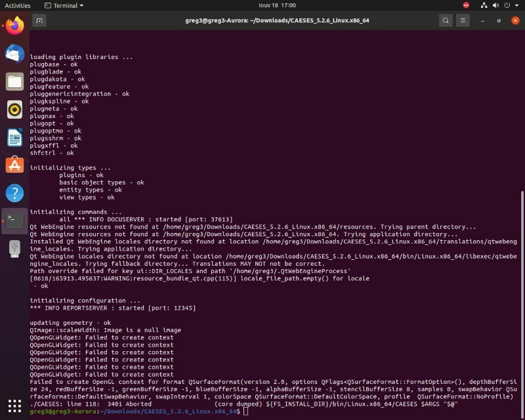This screenshot has width=525, height=420.
Task: Click Activities in the top bar
Action: [18, 5]
